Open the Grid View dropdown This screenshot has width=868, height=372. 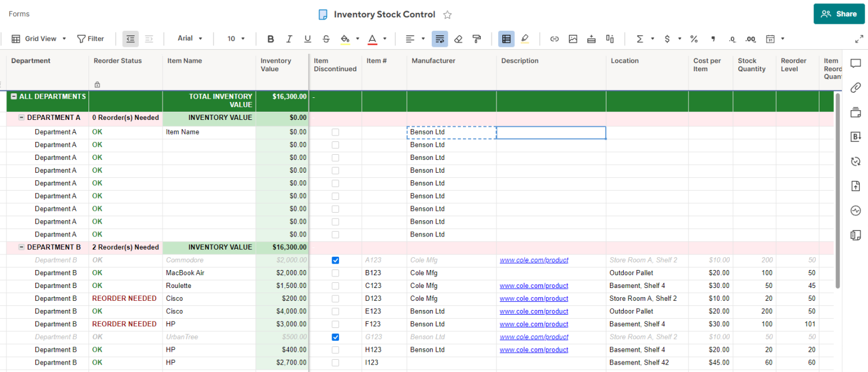39,39
